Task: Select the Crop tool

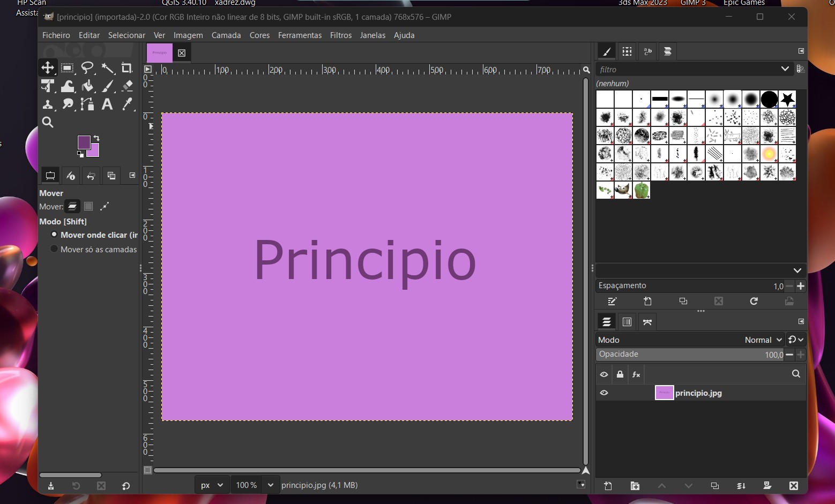Action: [126, 68]
